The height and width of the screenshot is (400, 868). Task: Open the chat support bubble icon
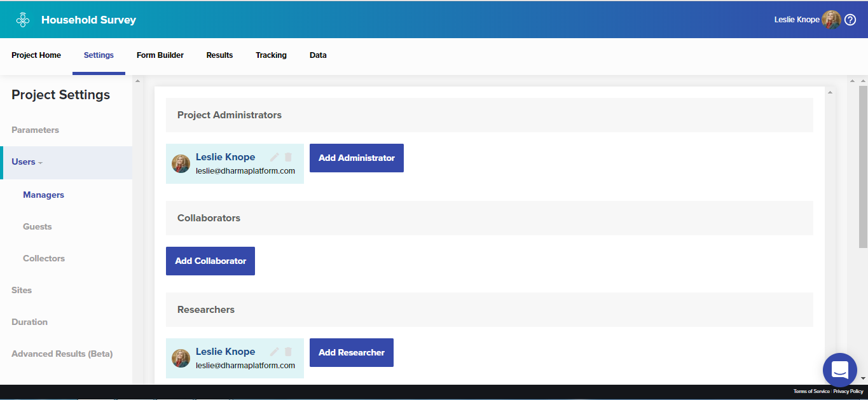(839, 369)
